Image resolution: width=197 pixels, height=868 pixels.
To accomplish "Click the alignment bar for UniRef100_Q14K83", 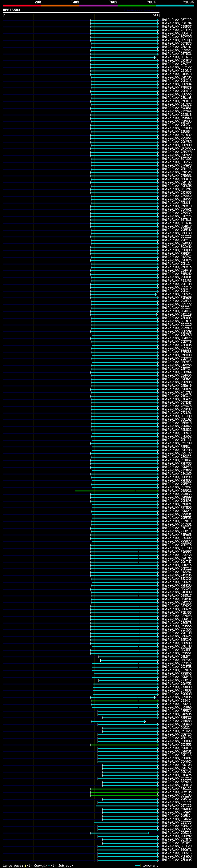I will (118, 721).
